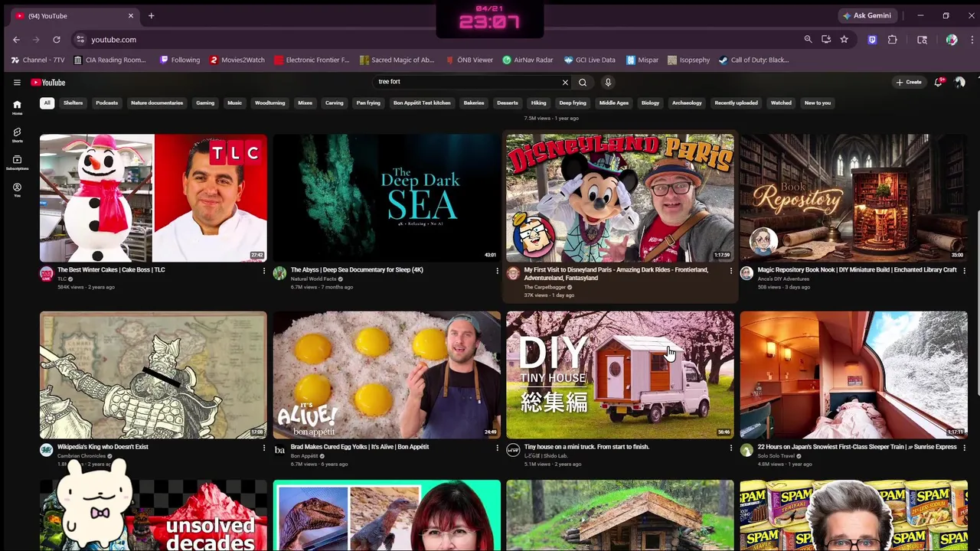The width and height of the screenshot is (980, 551).
Task: Open Cake Boss video options menu
Action: 264,270
